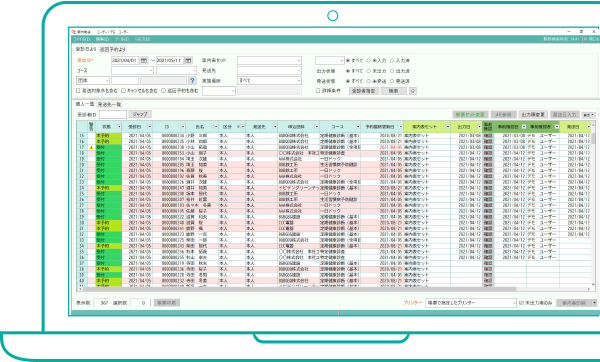Select the 出力済 radio button

point(392,71)
